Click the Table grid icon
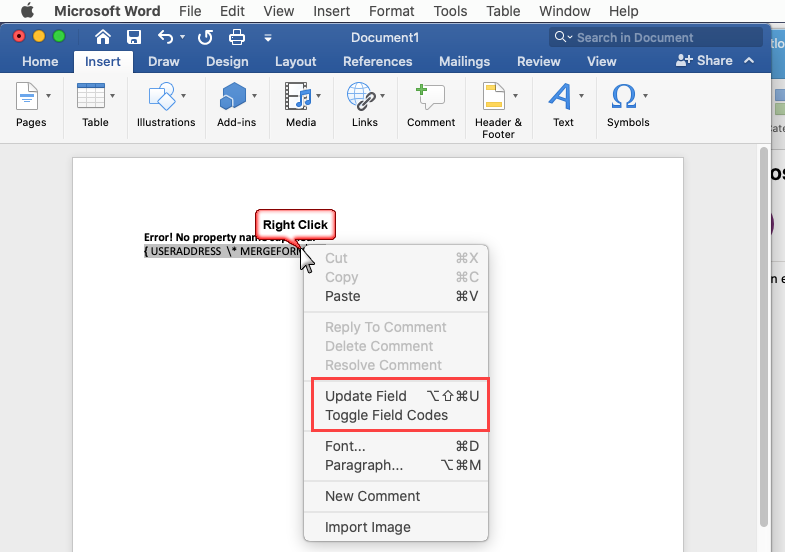This screenshot has width=785, height=552. [91, 96]
